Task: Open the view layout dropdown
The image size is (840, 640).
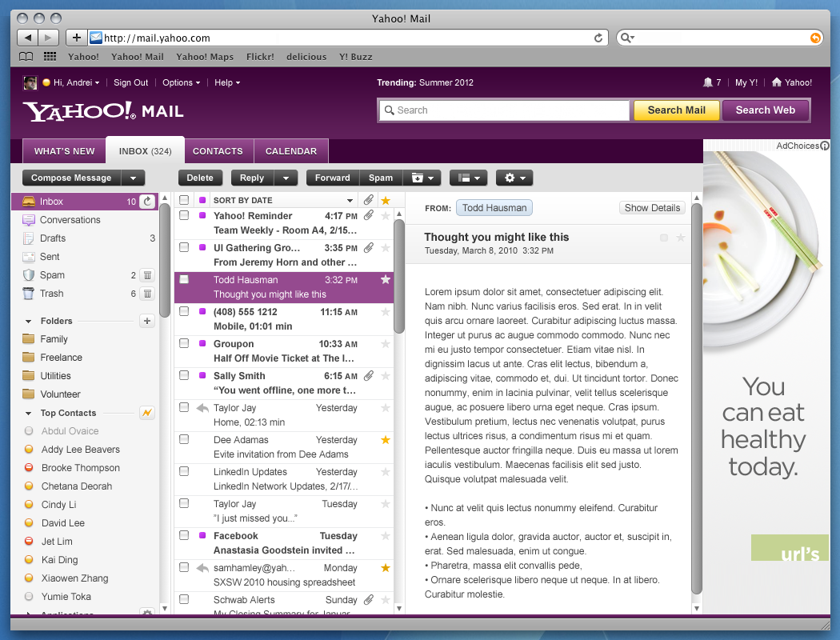Action: [x=469, y=178]
